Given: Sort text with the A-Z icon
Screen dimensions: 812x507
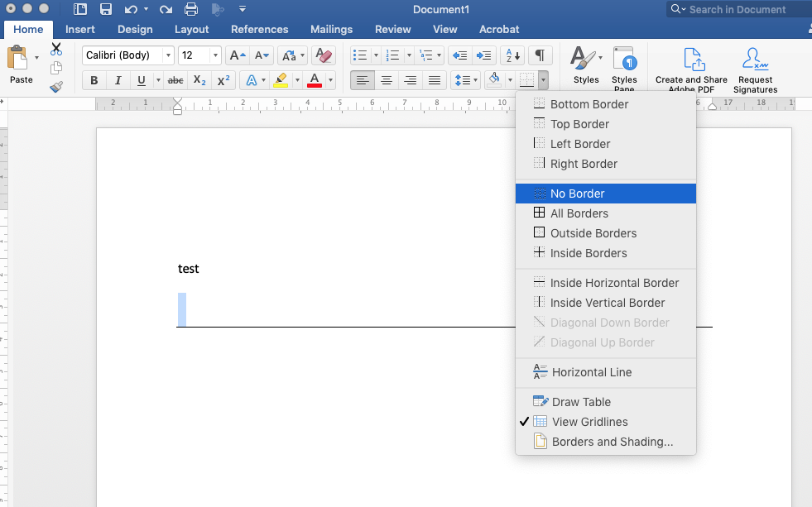Looking at the screenshot, I should click(512, 55).
